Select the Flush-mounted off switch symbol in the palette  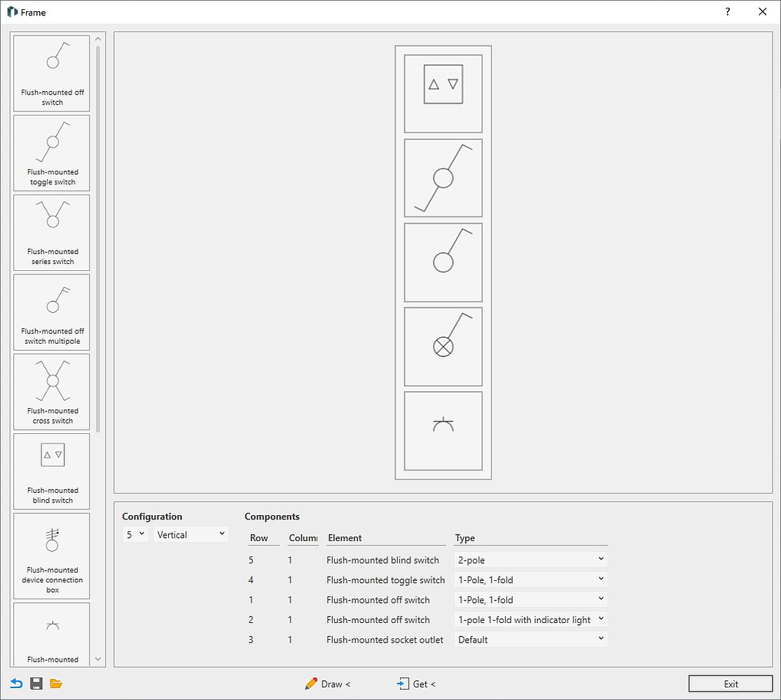coord(52,73)
